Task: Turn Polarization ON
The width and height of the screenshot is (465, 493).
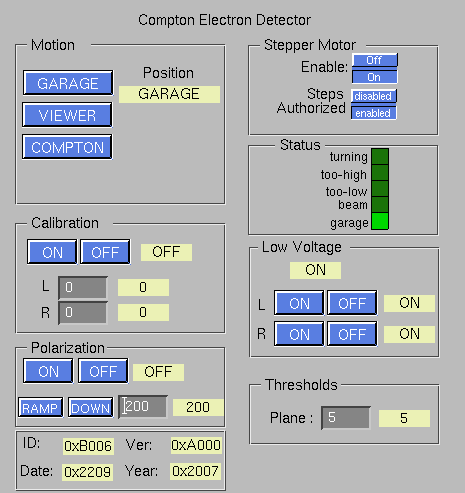Action: point(48,371)
